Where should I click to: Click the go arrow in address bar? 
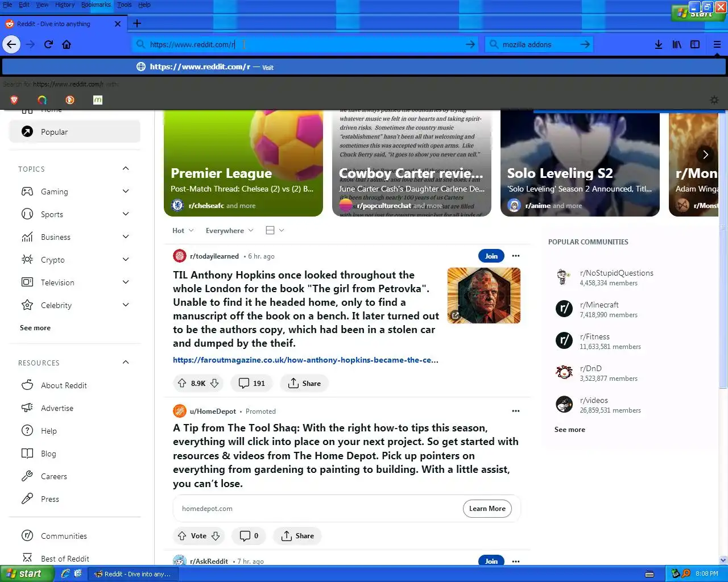470,44
